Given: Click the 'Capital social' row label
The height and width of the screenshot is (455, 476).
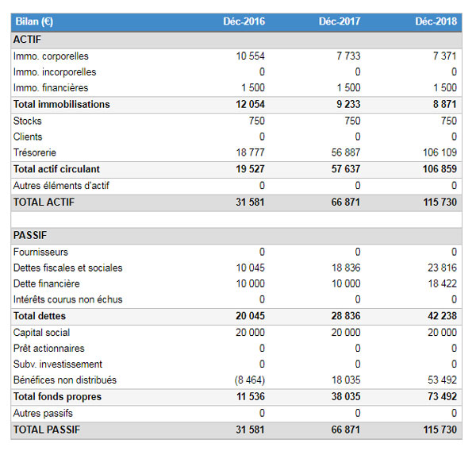Looking at the screenshot, I should click(41, 333).
